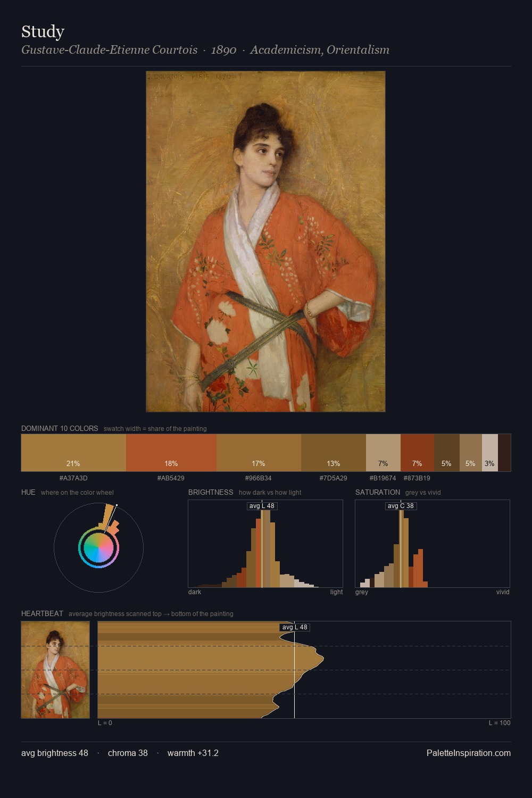The height and width of the screenshot is (798, 532).
Task: Click the 'L = 0' axis label
Action: (x=105, y=723)
